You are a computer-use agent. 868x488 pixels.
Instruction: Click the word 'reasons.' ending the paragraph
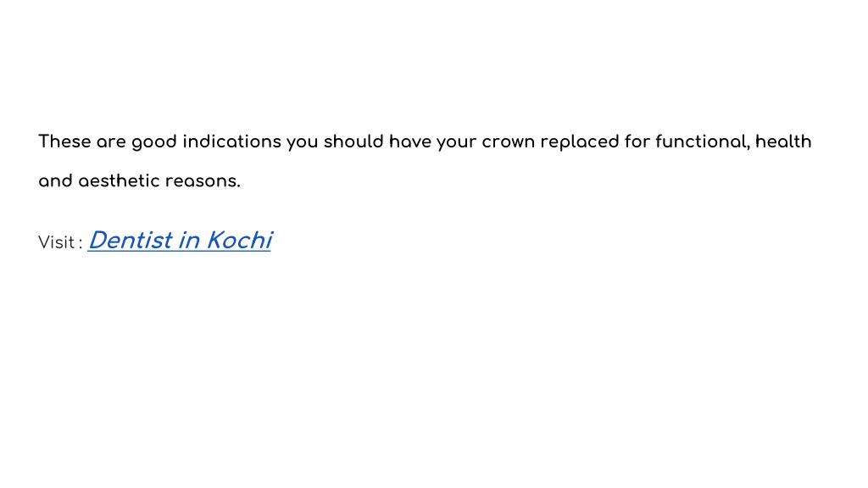point(203,181)
